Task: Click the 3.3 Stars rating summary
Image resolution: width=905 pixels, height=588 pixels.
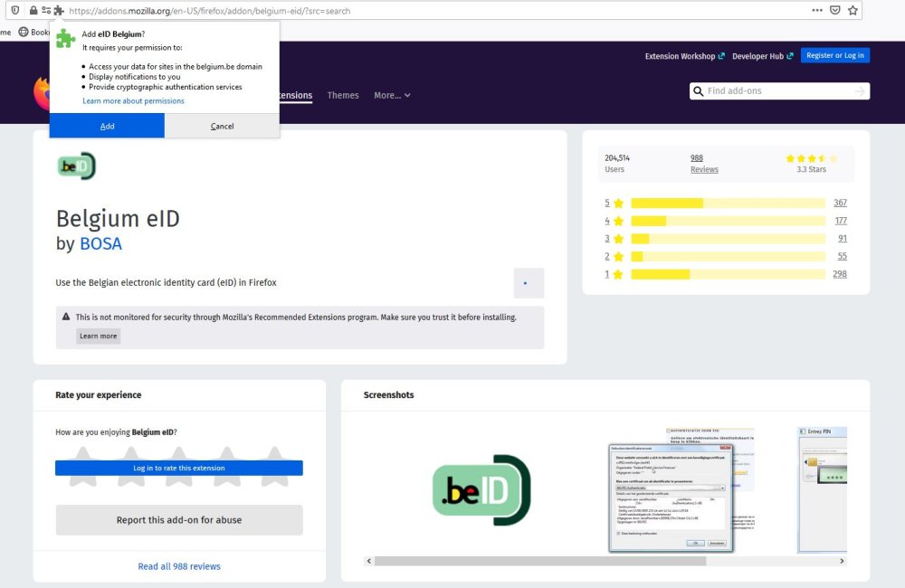Action: click(x=811, y=164)
